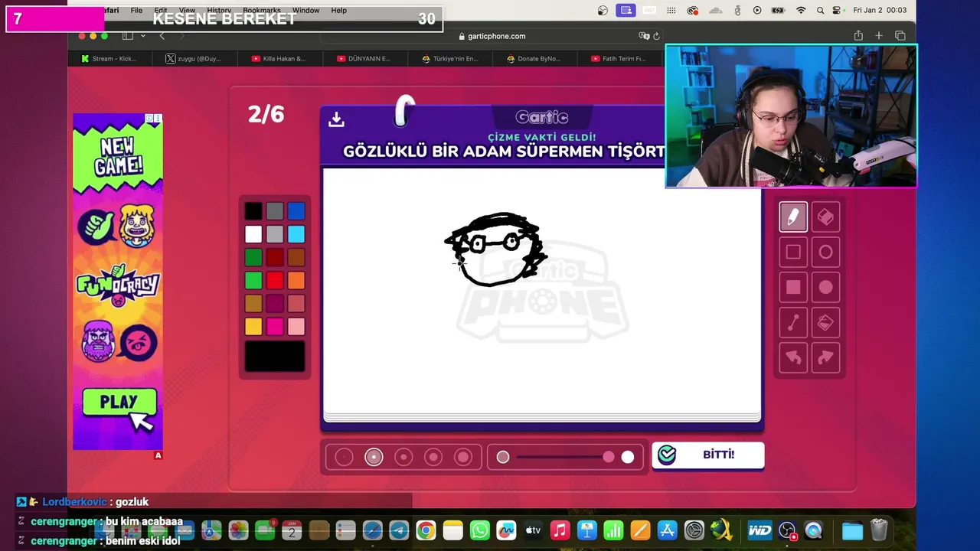Open Wi-Fi status in menu bar
The width and height of the screenshot is (980, 551).
click(801, 10)
